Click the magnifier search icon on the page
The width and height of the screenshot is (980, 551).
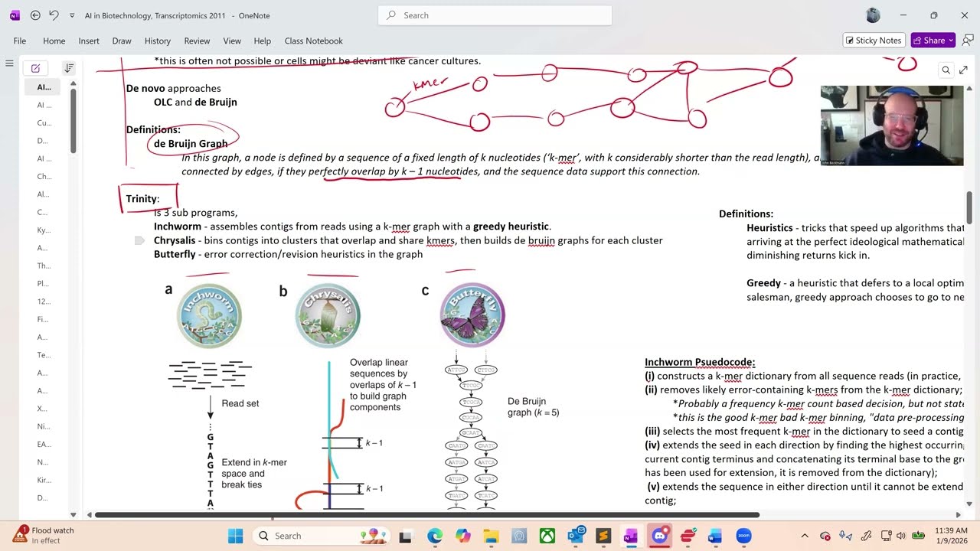click(x=946, y=70)
